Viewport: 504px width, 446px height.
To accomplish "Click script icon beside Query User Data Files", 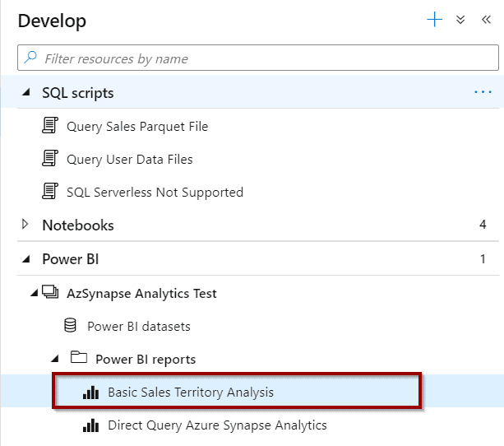I will [x=50, y=158].
